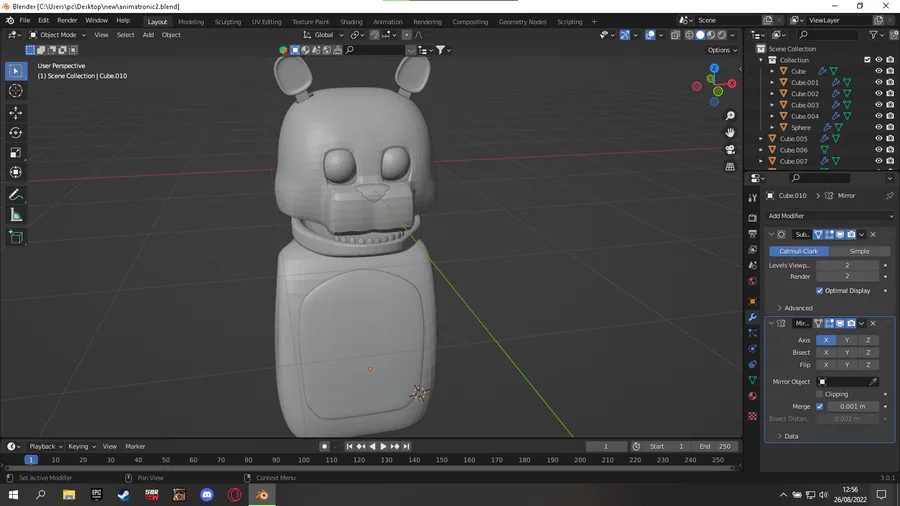This screenshot has height=506, width=900.
Task: Choose the Select Box tool
Action: 15,71
